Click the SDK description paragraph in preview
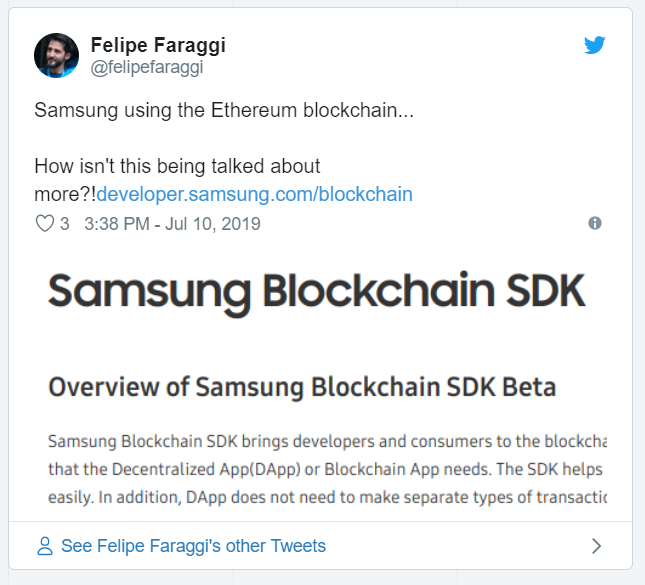Screen dimensions: 645x585 pos(327,469)
